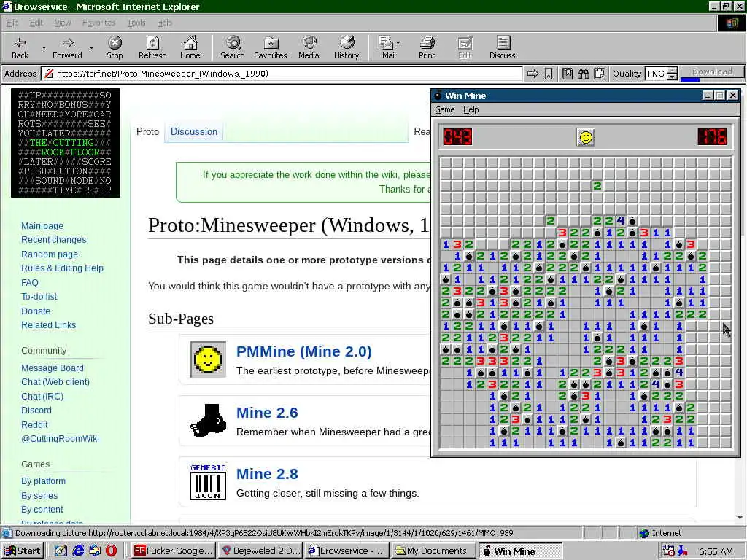Click The Cutting Room Floor logo
747x560 pixels.
66,143
